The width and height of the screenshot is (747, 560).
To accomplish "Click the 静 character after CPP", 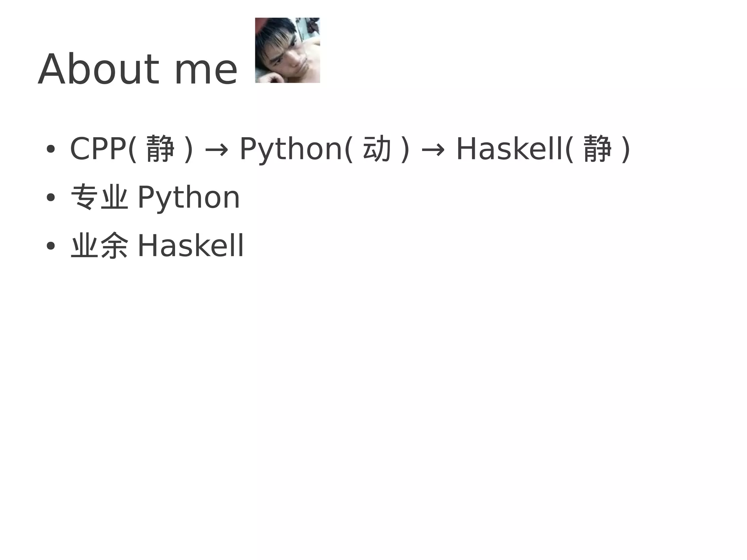I will coord(160,149).
